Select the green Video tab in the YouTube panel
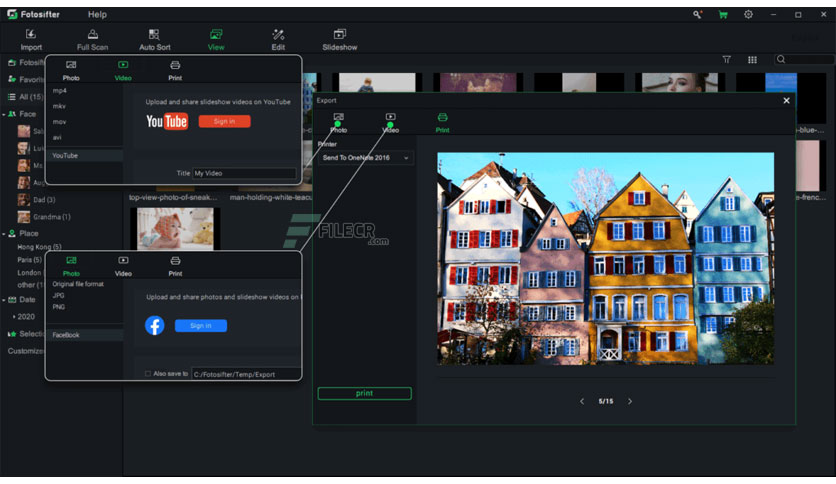This screenshot has height=484, width=836. tap(123, 71)
